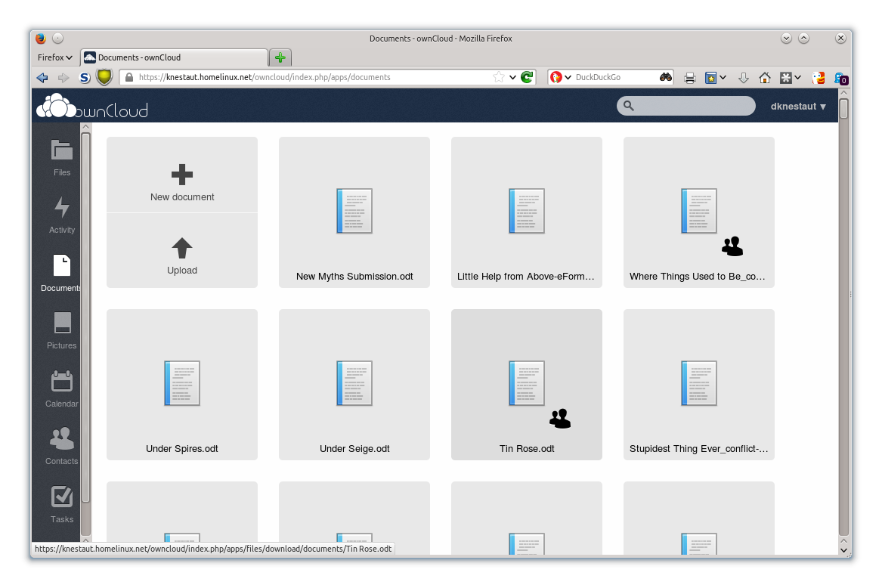
Task: Click the Firefox home icon
Action: pyautogui.click(x=764, y=78)
